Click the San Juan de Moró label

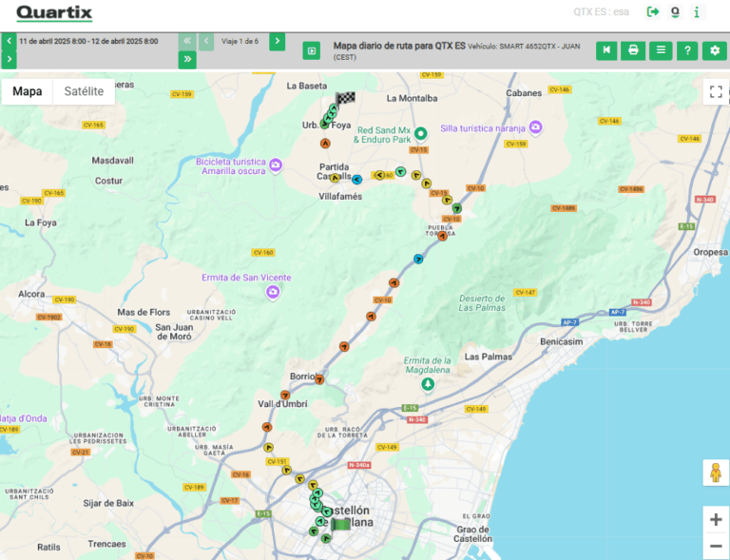coord(174,332)
